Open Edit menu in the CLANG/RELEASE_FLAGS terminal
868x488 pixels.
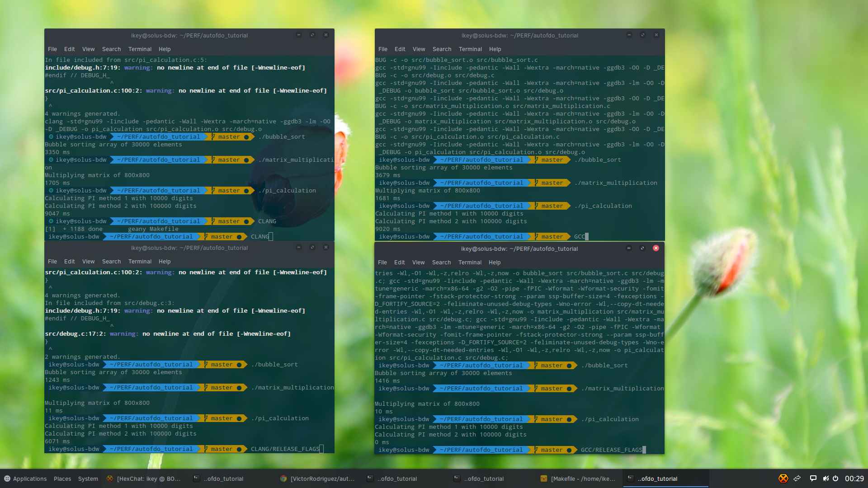tap(69, 262)
